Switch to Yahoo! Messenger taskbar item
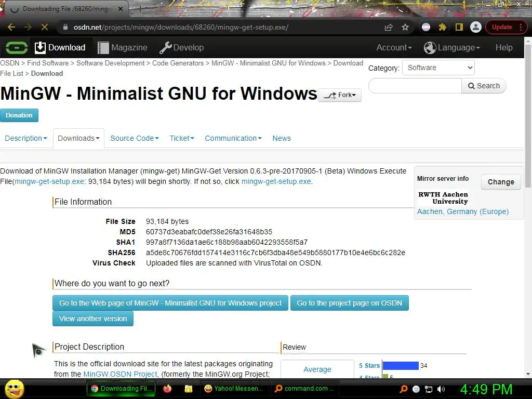The height and width of the screenshot is (399, 532). (234, 389)
